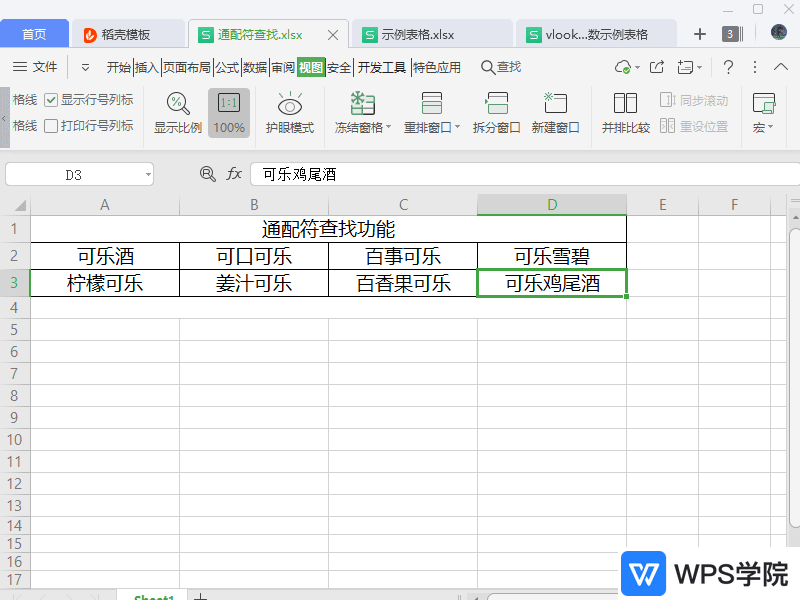
Task: Select cell B2 containing 可口可乐
Action: pyautogui.click(x=254, y=256)
